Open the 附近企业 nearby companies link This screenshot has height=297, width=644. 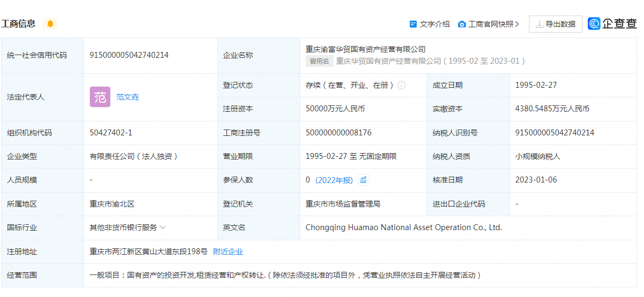228,252
